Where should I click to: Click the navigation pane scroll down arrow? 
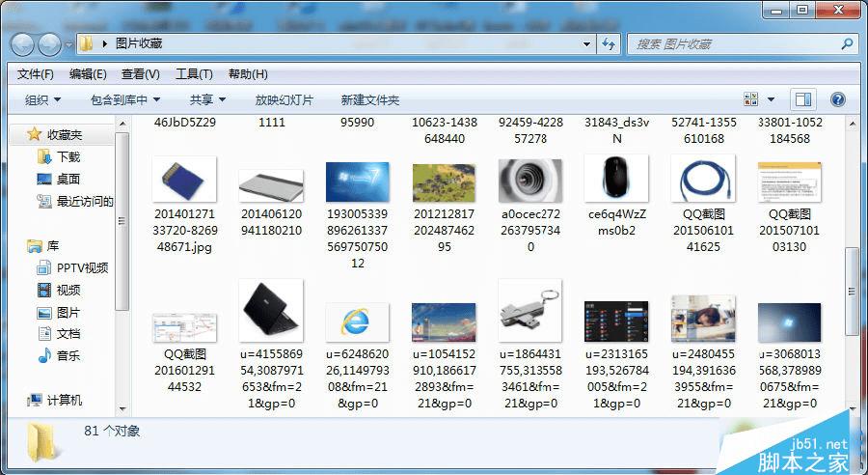tap(122, 409)
